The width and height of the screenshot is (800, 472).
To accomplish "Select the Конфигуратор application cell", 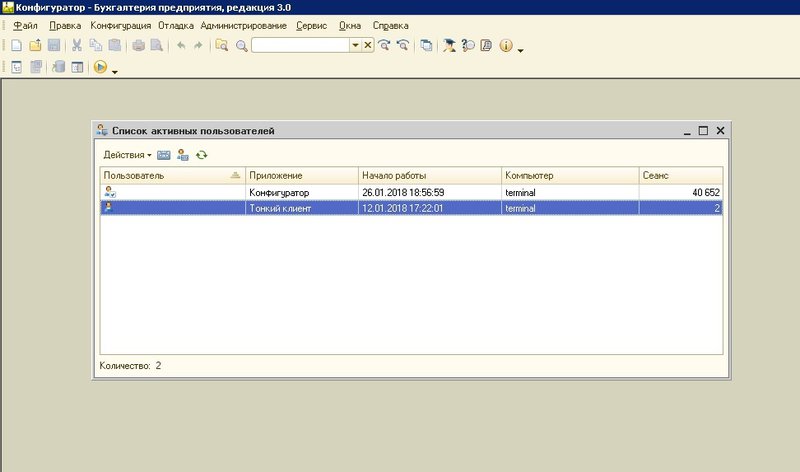I will tap(302, 192).
